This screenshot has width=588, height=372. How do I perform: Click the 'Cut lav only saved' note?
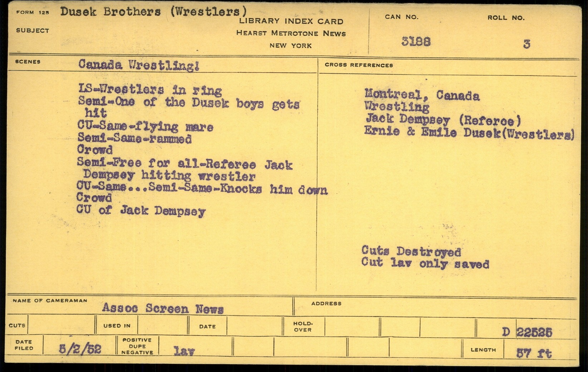click(425, 263)
